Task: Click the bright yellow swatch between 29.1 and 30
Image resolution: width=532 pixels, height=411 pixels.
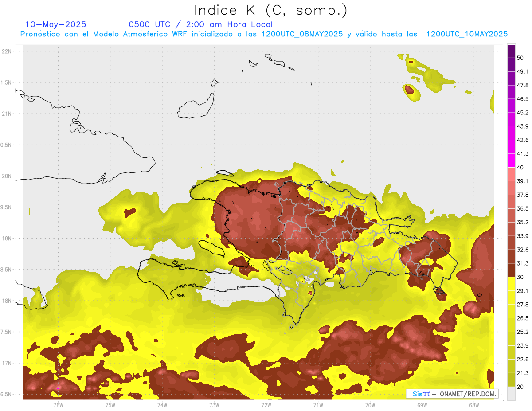Action: click(x=511, y=284)
